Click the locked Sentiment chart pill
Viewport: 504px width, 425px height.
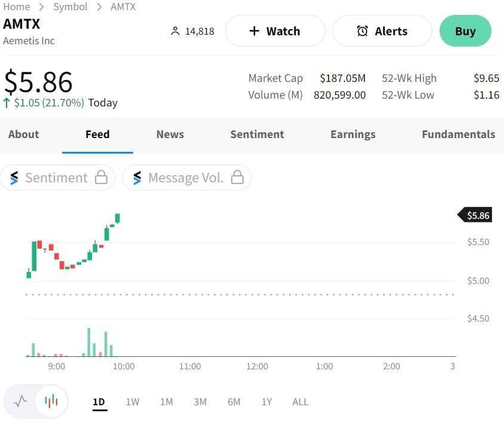[57, 178]
